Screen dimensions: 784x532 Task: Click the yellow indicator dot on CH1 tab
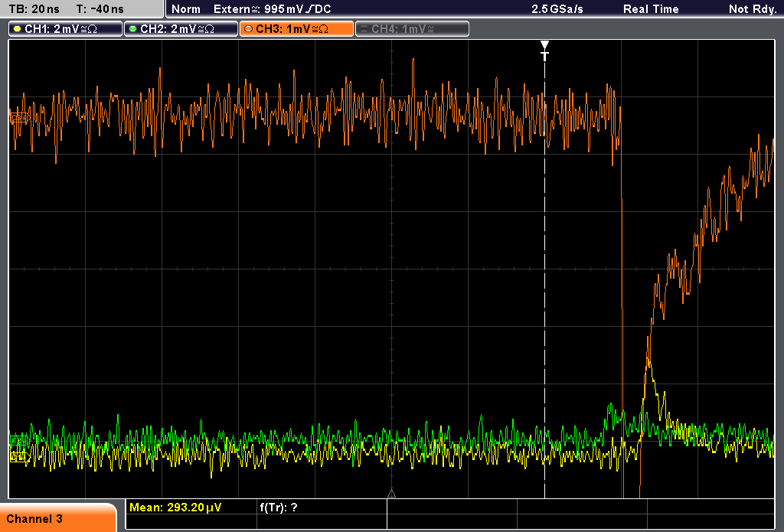tap(18, 29)
